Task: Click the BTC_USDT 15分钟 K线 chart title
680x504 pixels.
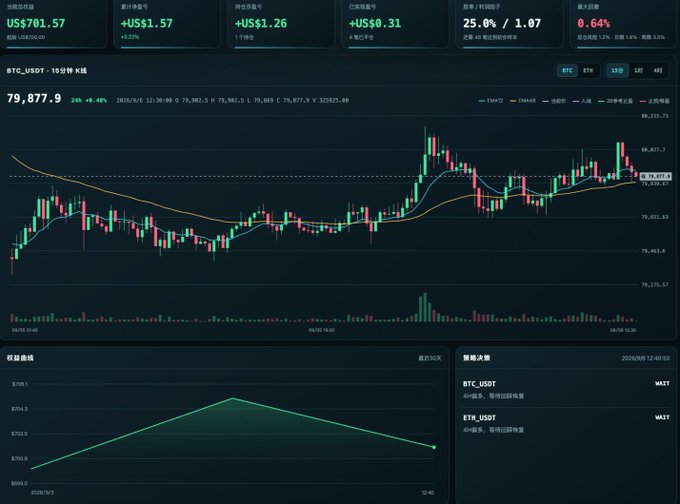Action: tap(47, 71)
